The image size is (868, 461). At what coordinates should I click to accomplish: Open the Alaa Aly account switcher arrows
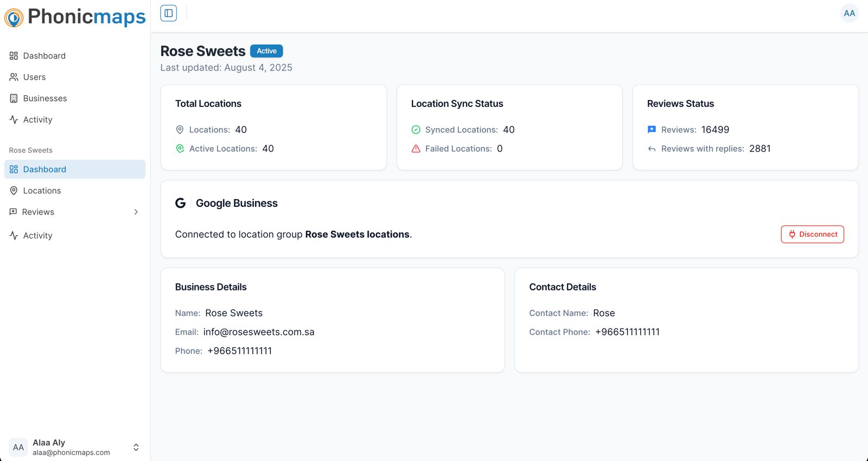[x=136, y=447]
